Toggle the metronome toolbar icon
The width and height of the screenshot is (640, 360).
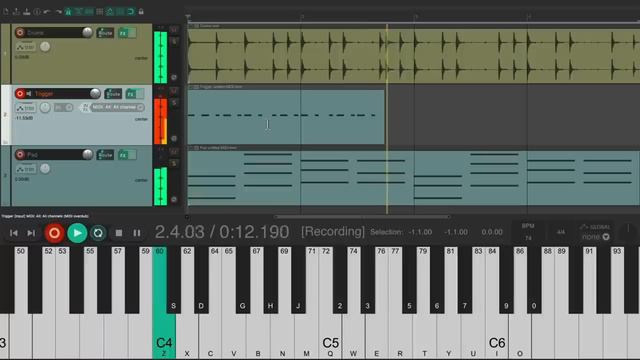tap(68, 12)
